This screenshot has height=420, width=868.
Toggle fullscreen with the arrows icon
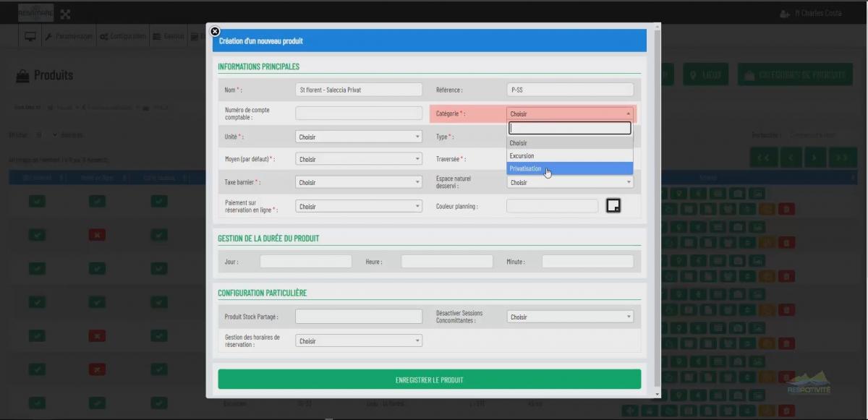pyautogui.click(x=65, y=14)
